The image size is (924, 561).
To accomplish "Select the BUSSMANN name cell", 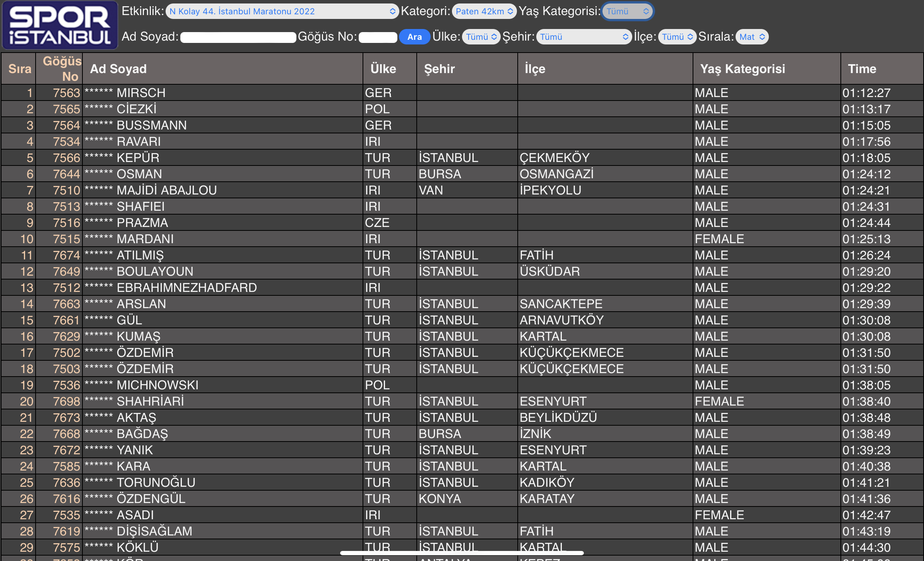I will [x=222, y=126].
